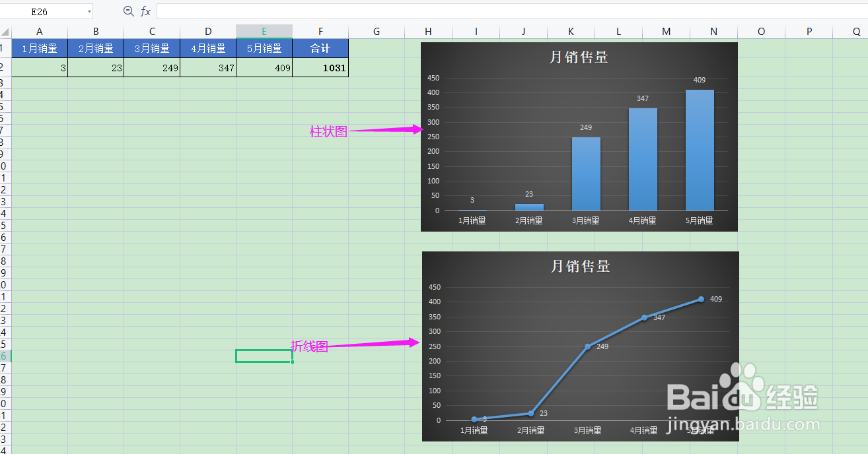
Task: Click the zoom magnifier icon in formula bar
Action: click(x=129, y=11)
